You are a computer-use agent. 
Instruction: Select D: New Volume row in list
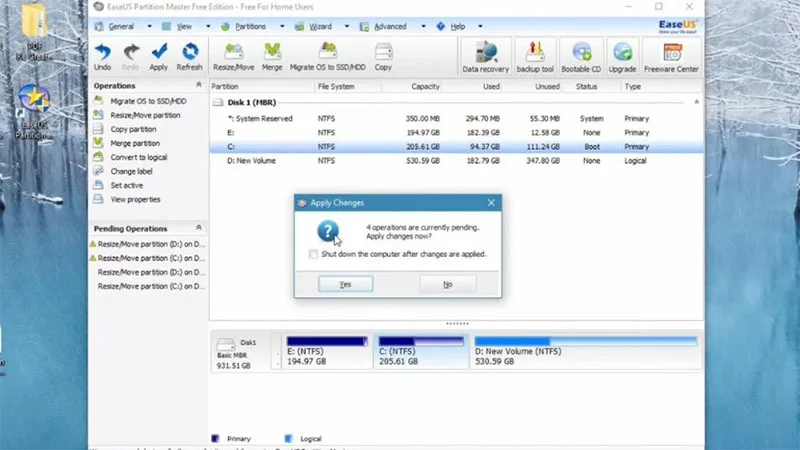coord(456,161)
